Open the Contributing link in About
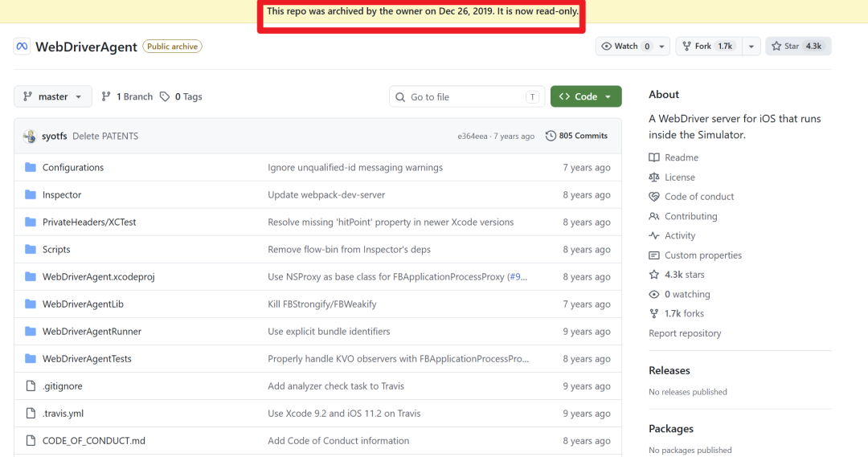The width and height of the screenshot is (868, 457). click(691, 216)
